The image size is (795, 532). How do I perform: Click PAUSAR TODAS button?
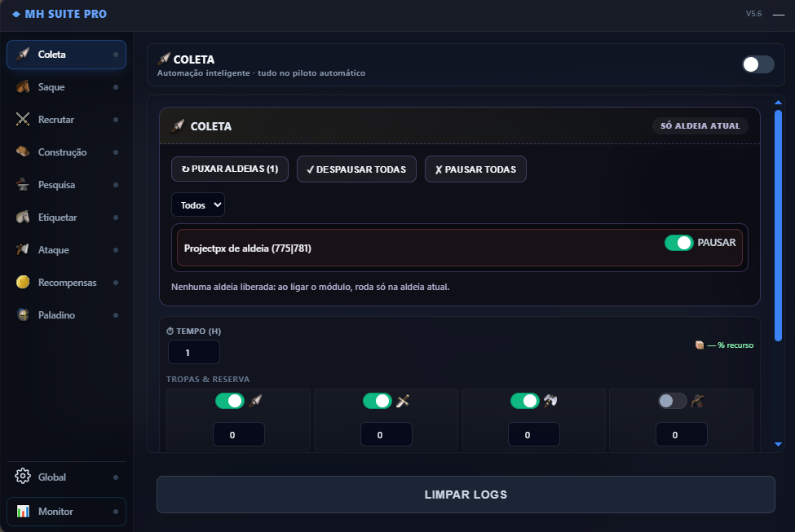475,169
